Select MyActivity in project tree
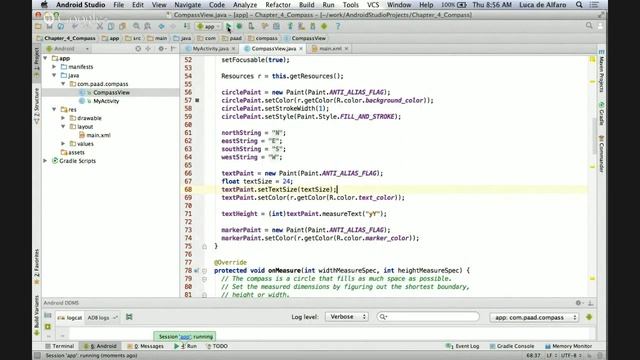 point(106,101)
